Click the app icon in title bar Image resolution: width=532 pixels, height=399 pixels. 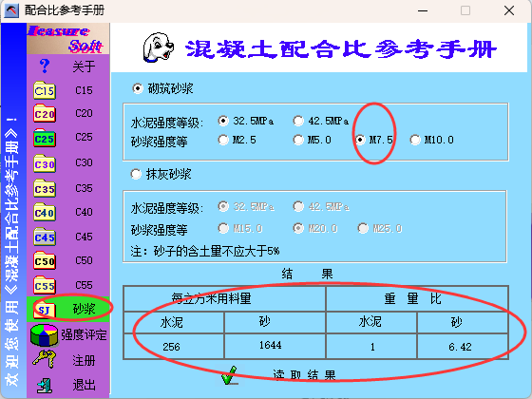point(11,10)
